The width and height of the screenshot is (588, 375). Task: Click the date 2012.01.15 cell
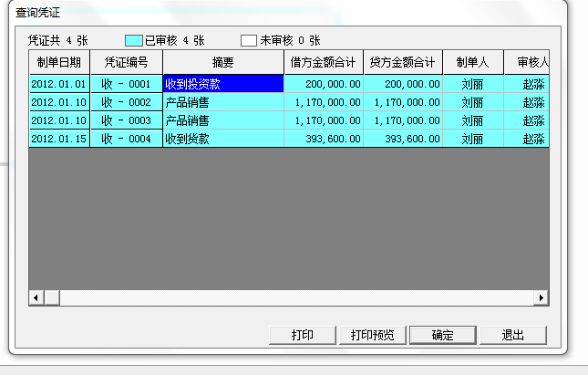coord(59,139)
